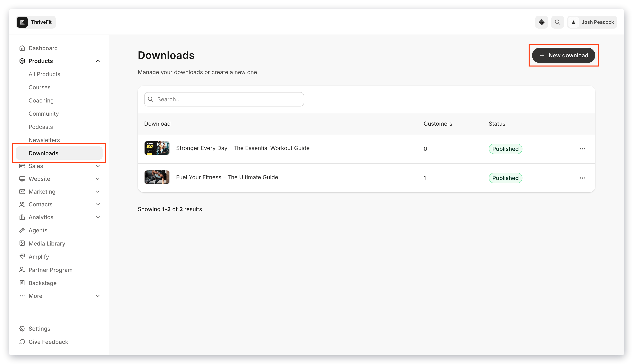This screenshot has width=633, height=364.
Task: Select Downloads in the sidebar
Action: 59,153
